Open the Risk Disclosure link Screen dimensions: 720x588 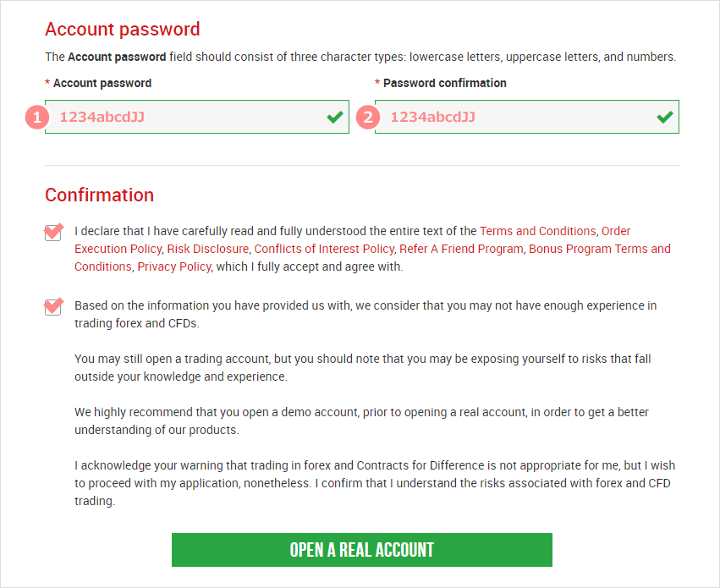point(207,249)
